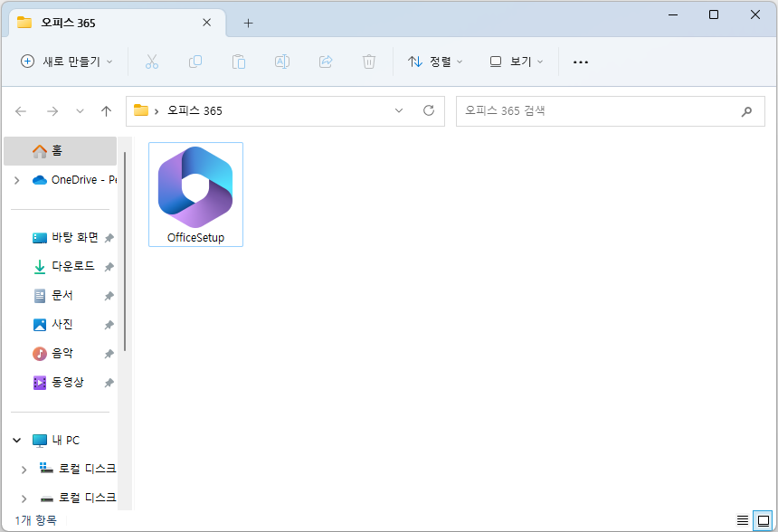Click the pin icon next to 문서
Image resolution: width=778 pixels, height=532 pixels.
[x=109, y=296]
